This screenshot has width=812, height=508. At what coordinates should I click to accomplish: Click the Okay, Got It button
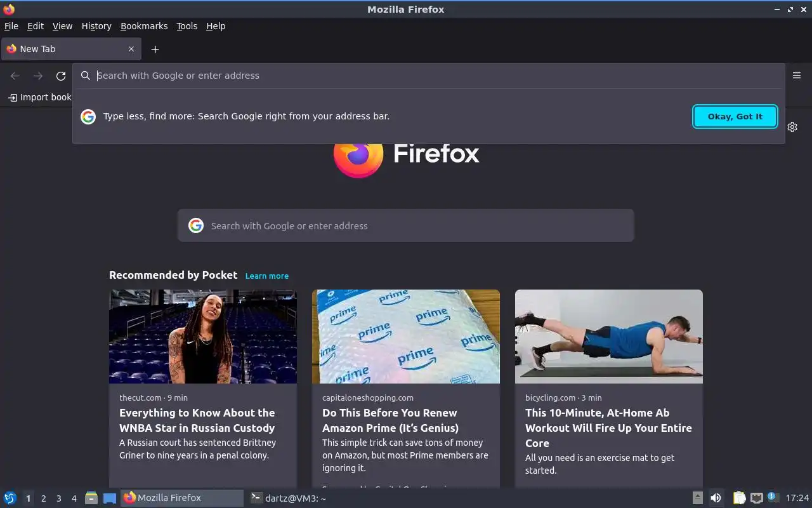click(735, 116)
